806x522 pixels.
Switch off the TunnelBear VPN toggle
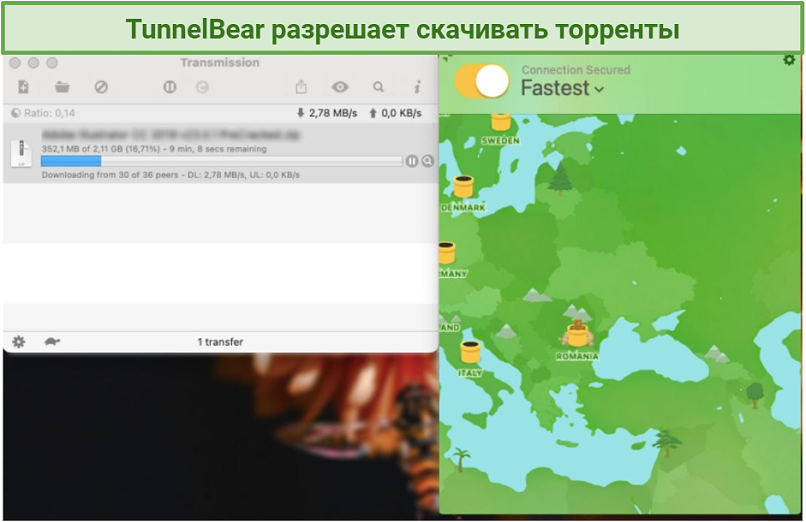tap(482, 81)
